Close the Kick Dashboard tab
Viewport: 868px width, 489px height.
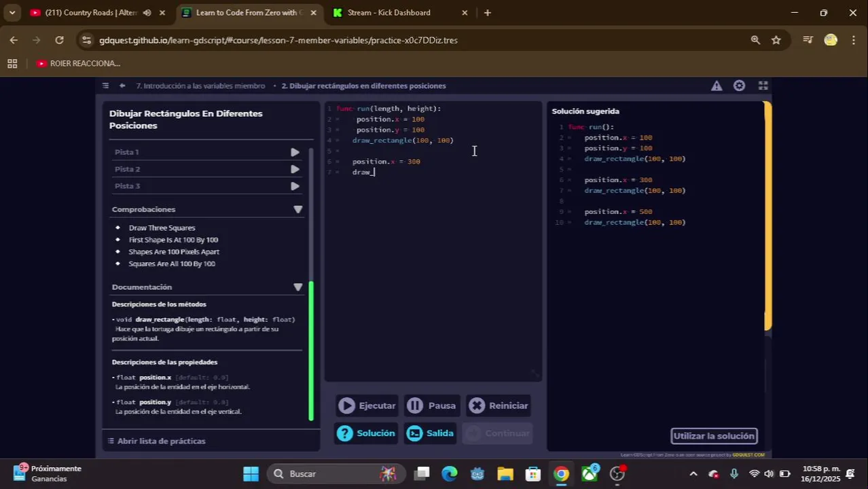click(x=465, y=12)
